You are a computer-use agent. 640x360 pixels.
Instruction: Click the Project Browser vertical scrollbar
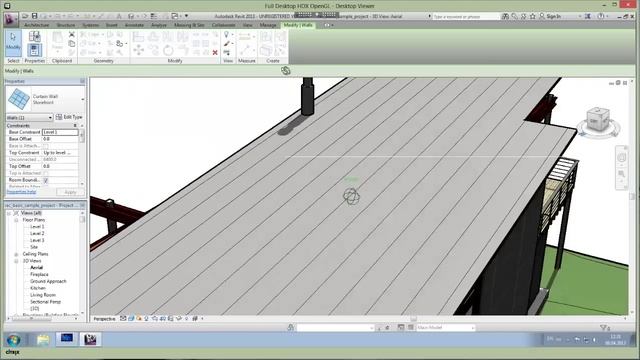click(82, 219)
